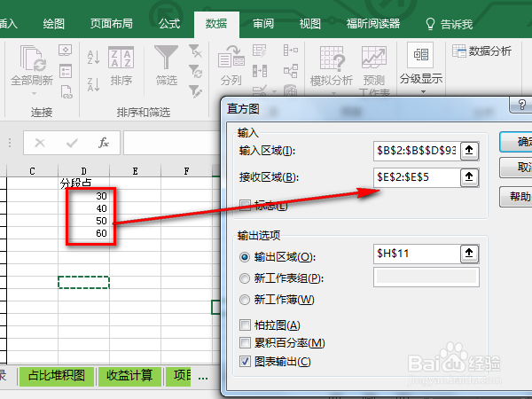Expand the Refresh All (全部刷新) dropdown arrow
The height and width of the screenshot is (399, 532).
(x=34, y=93)
